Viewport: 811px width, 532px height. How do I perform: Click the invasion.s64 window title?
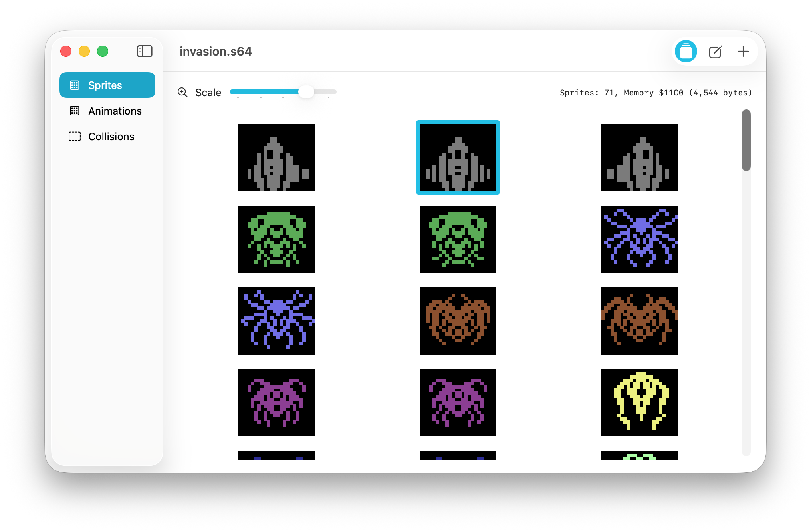[x=216, y=52]
